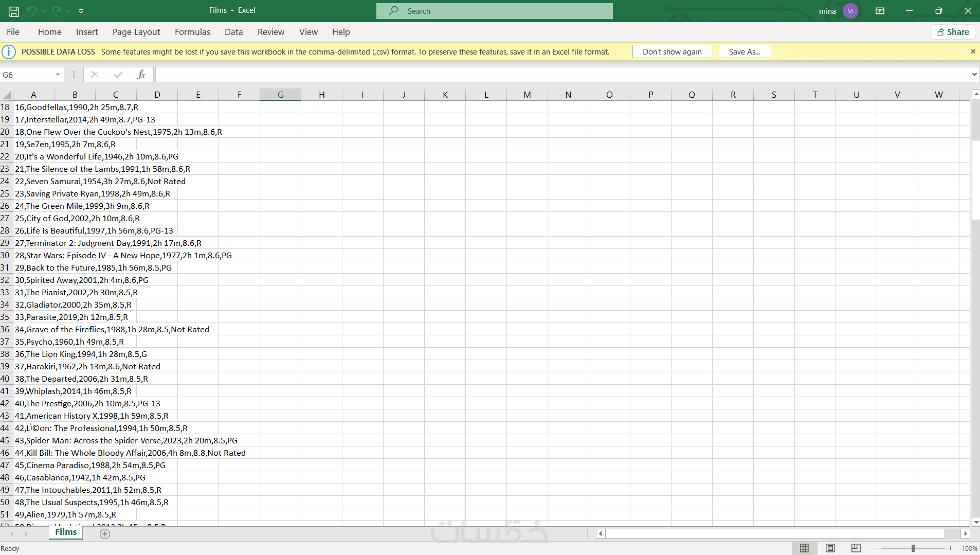This screenshot has height=555, width=980.
Task: Open the File menu
Action: tap(13, 32)
